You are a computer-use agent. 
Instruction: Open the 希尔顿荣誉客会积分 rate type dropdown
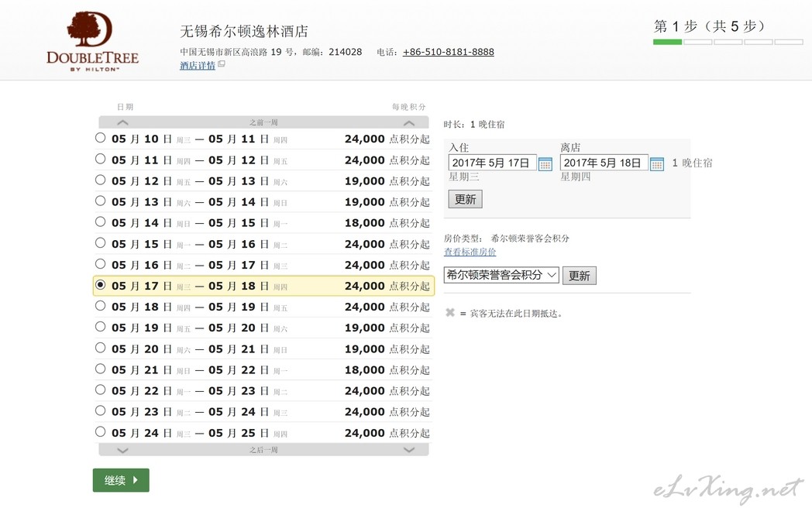click(501, 275)
